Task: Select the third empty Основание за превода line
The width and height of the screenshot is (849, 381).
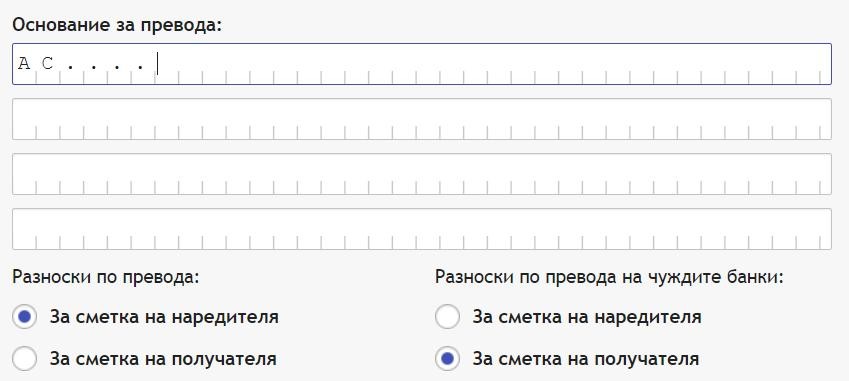Action: 421,174
